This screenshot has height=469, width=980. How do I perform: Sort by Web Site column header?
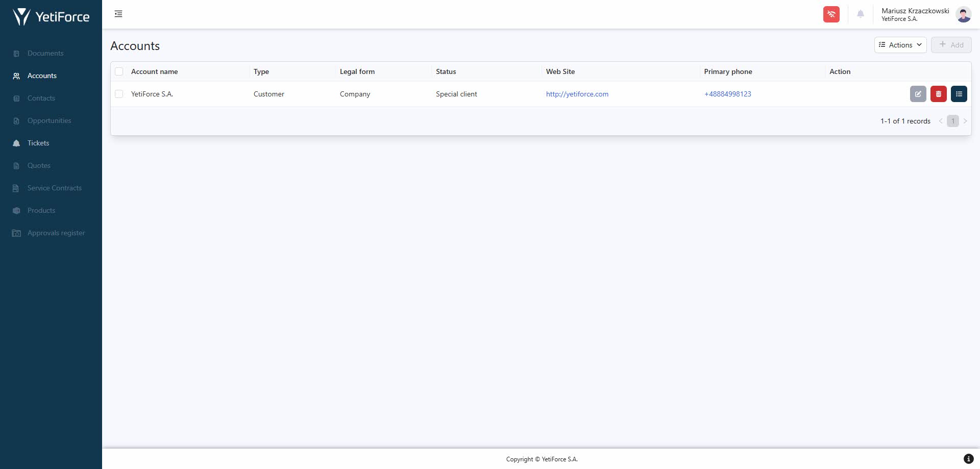point(560,71)
